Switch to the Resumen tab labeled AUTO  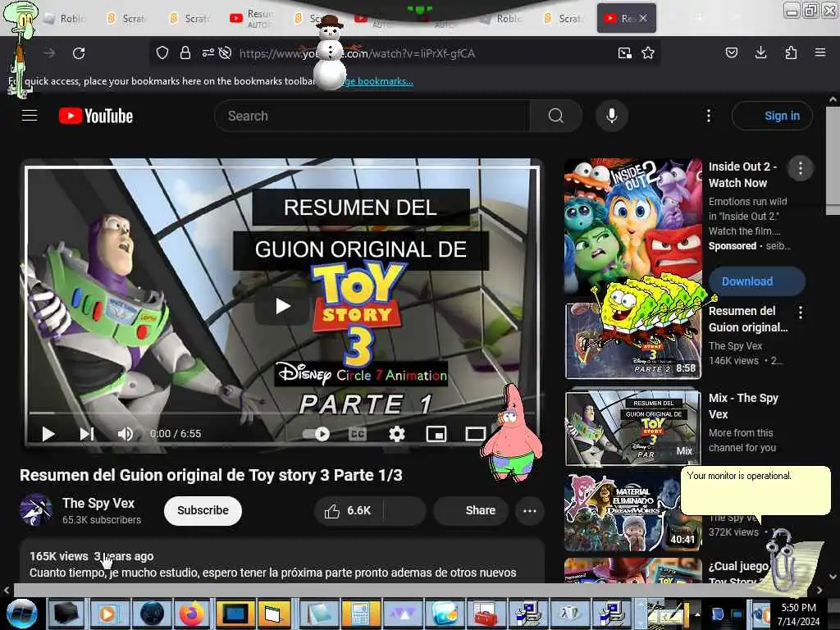252,18
